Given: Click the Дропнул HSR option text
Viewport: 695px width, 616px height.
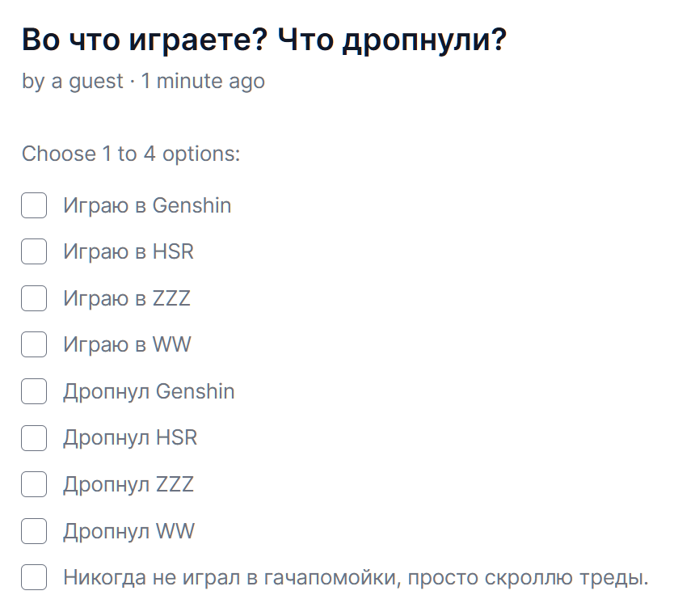Looking at the screenshot, I should click(130, 438).
